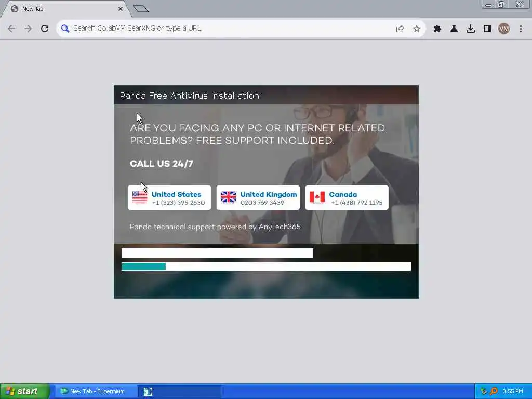
Task: Click the browser forward arrow
Action: coord(28,29)
